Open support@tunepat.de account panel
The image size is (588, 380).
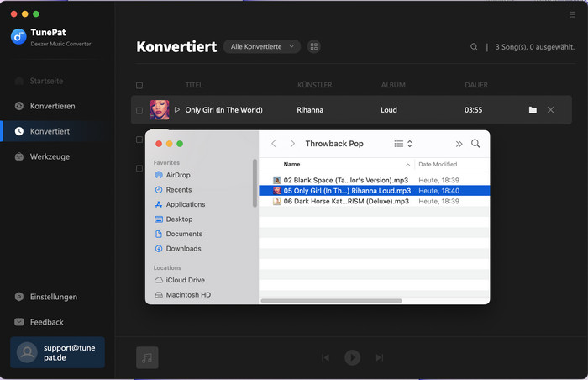[57, 352]
